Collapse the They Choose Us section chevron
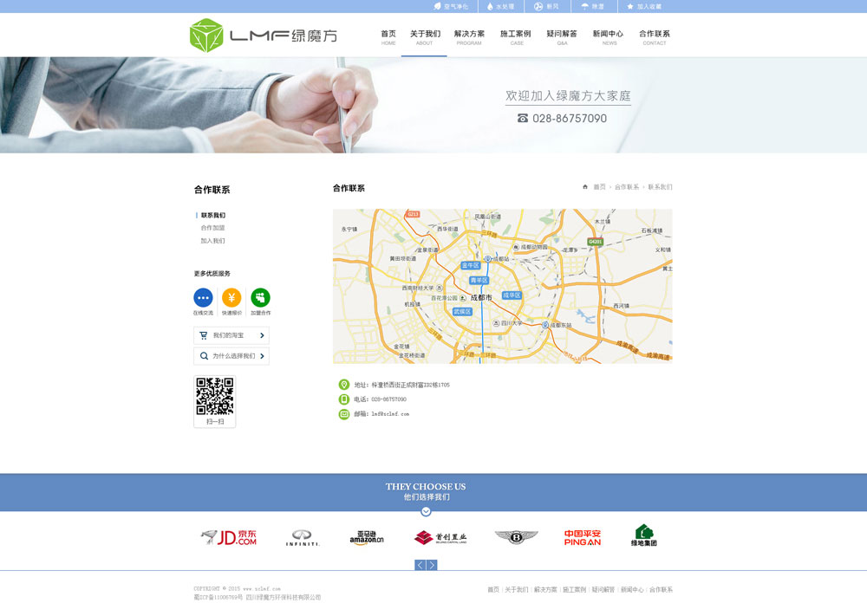This screenshot has height=616, width=867. pyautogui.click(x=426, y=511)
